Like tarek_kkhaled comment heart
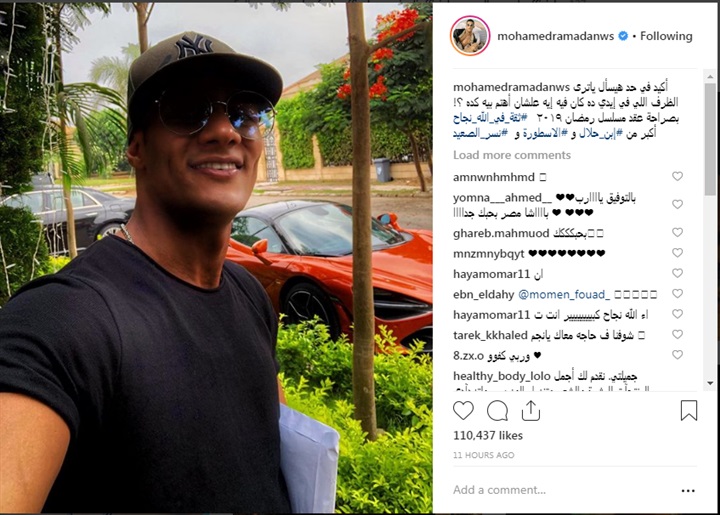The width and height of the screenshot is (720, 515). coord(677,334)
